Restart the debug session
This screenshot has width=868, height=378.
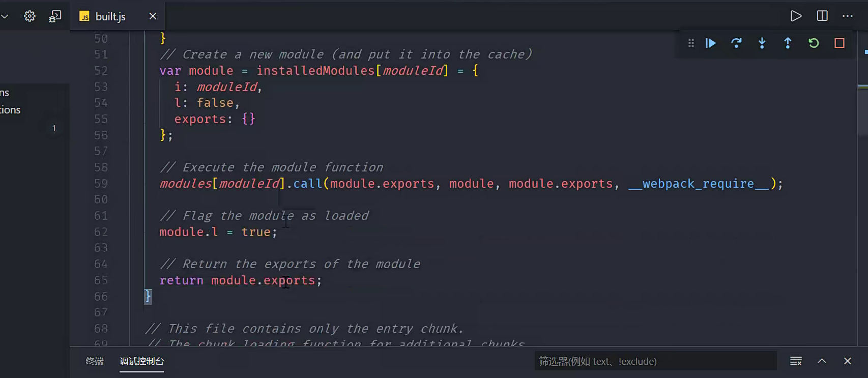tap(814, 43)
